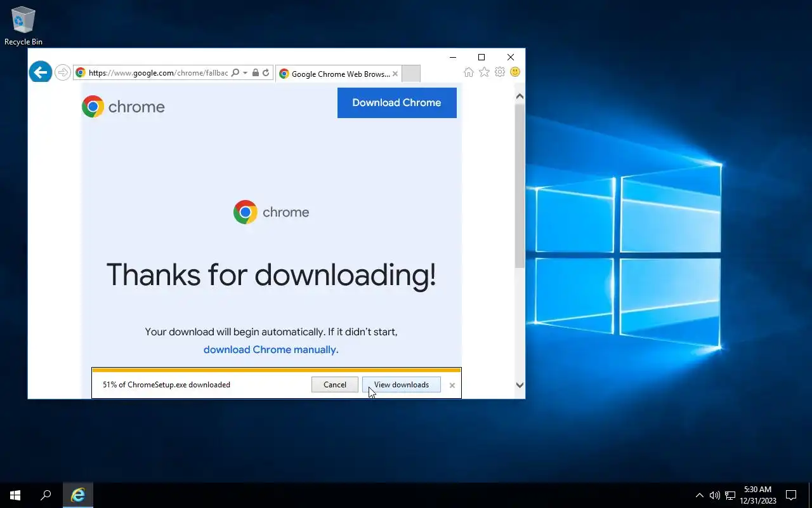Click the Chrome favicon in the address bar

coord(81,73)
